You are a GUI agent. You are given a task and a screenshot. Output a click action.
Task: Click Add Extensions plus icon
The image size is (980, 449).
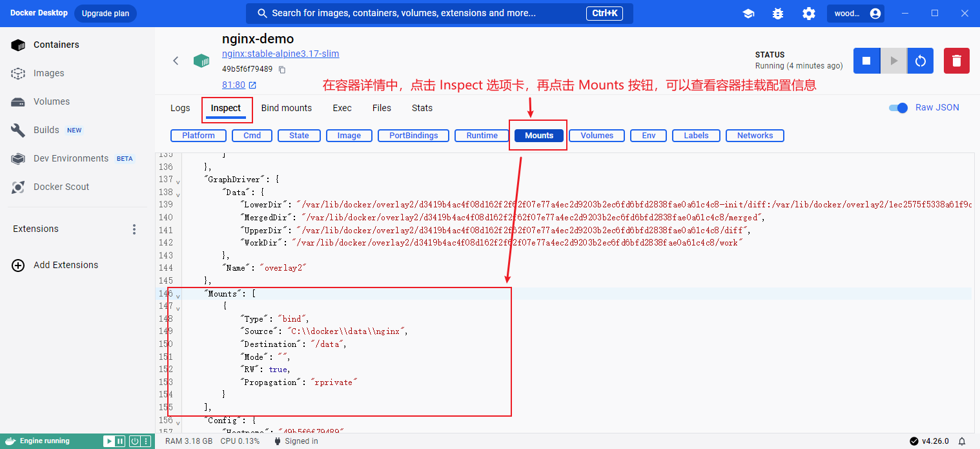(x=19, y=265)
